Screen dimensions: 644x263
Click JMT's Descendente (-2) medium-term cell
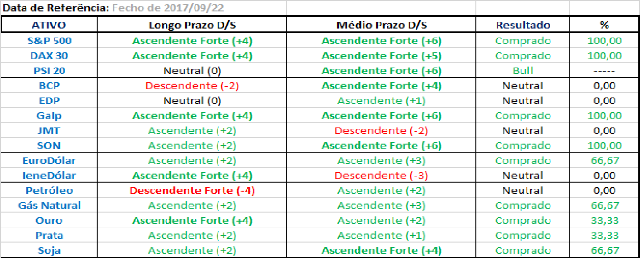coord(381,130)
